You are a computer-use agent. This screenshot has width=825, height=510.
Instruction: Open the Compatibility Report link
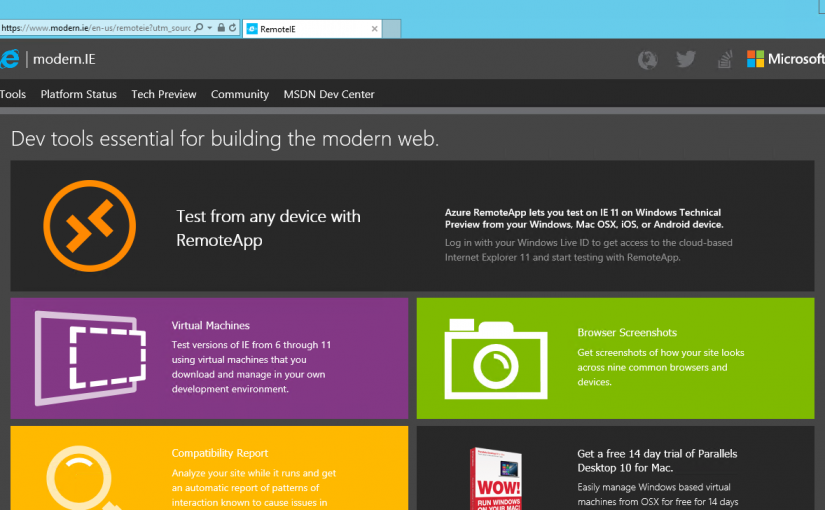click(x=219, y=453)
